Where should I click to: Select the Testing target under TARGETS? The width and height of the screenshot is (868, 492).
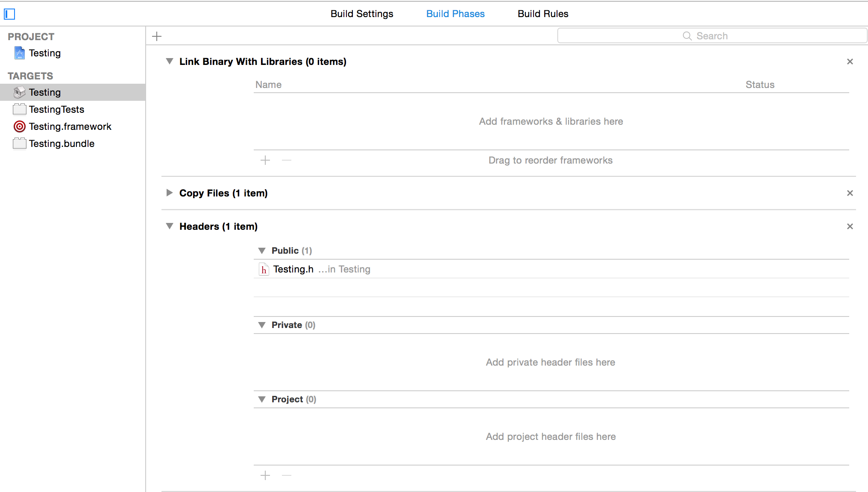[x=73, y=92]
